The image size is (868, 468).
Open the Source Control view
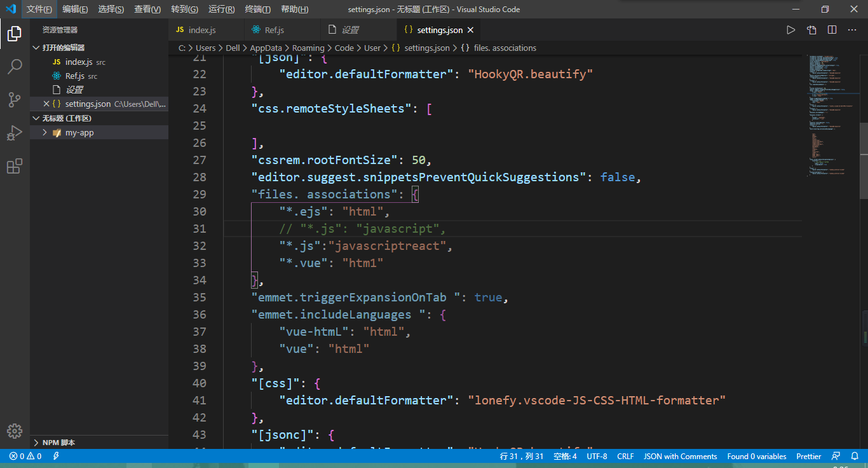15,100
